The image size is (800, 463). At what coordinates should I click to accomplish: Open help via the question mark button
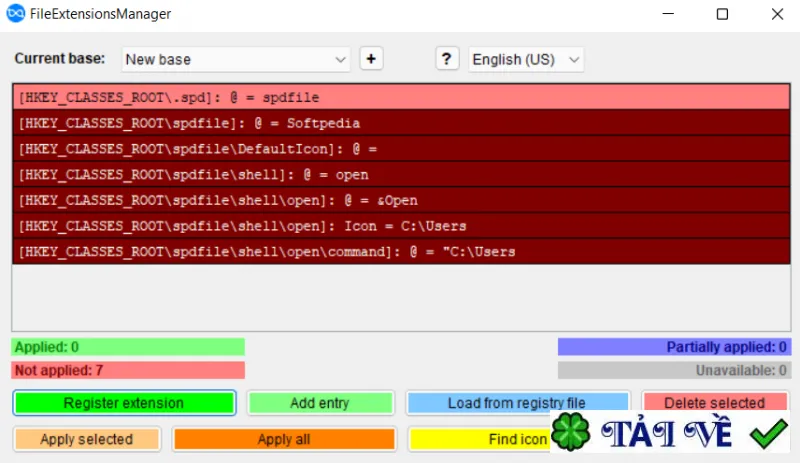[x=446, y=59]
